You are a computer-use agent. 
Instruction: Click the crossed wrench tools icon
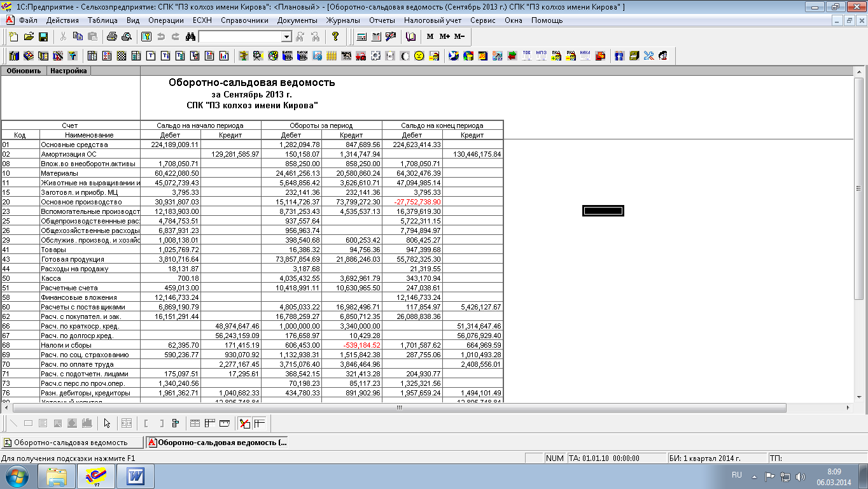pos(648,56)
